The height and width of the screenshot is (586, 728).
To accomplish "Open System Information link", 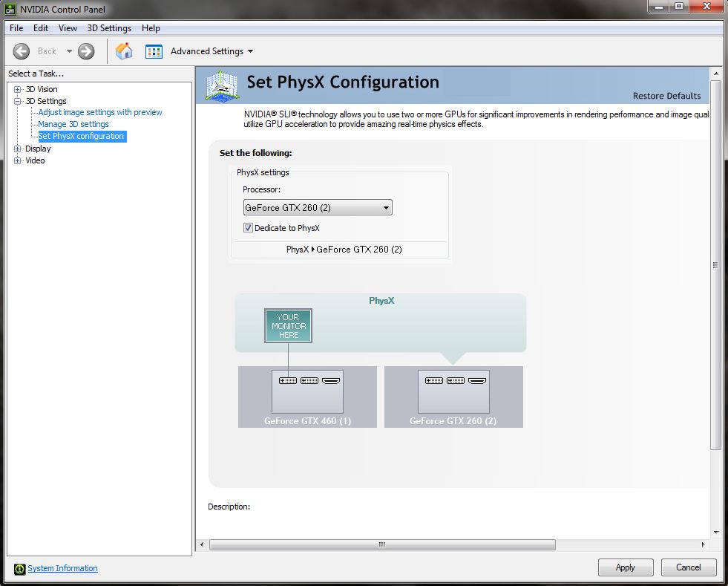I will pos(62,568).
